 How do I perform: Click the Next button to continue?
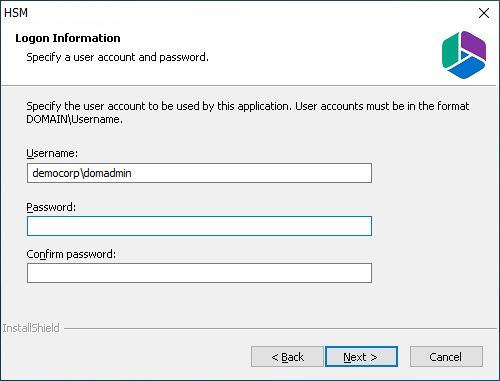pos(361,357)
